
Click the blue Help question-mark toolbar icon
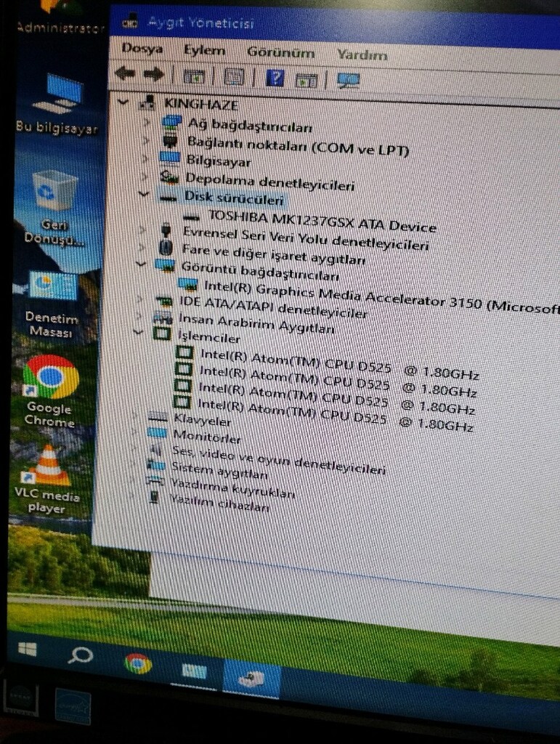click(275, 78)
